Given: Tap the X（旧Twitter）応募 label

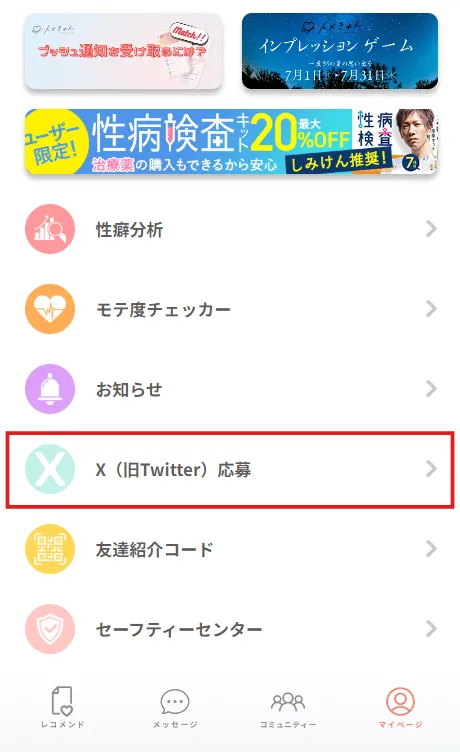Looking at the screenshot, I should 173,470.
